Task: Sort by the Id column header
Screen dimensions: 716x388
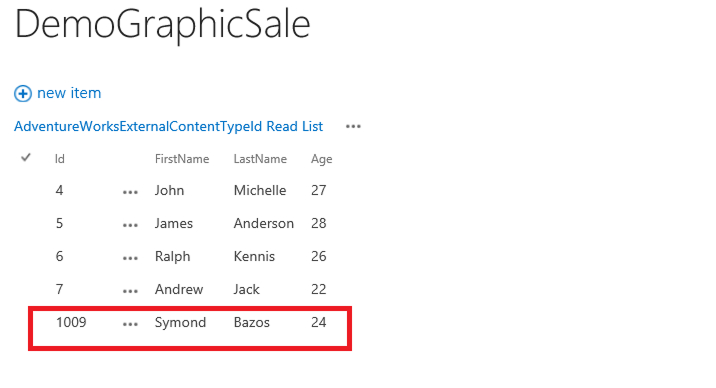Action: (x=60, y=159)
